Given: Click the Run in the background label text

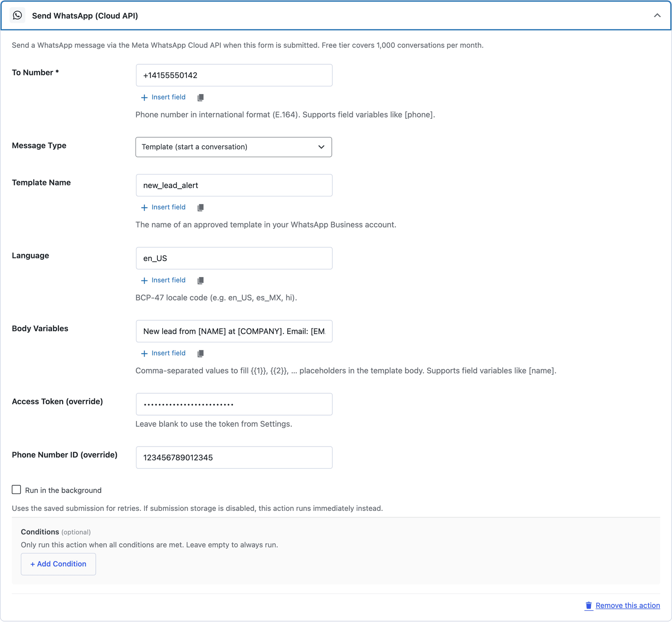Looking at the screenshot, I should click(x=63, y=490).
